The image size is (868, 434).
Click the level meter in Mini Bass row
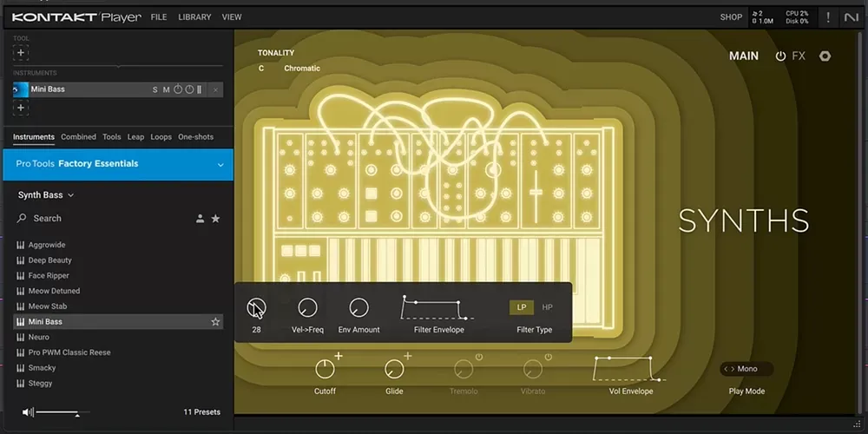200,89
